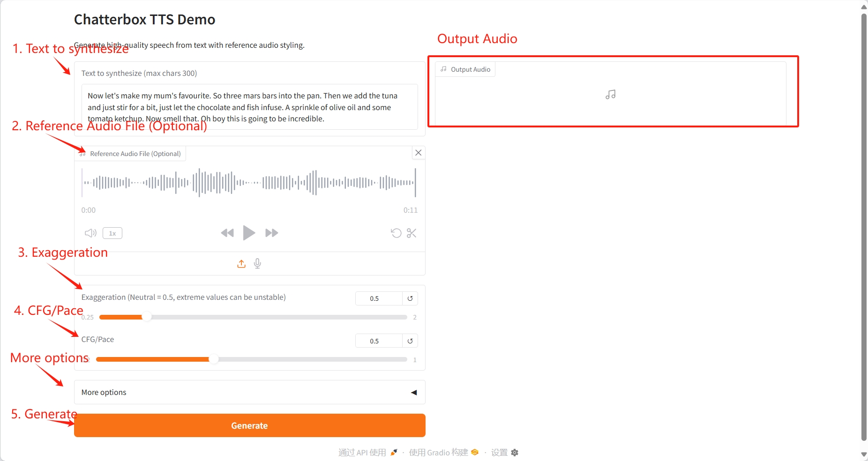Reset the CFG/Pace value to default
The image size is (868, 461).
(x=410, y=341)
